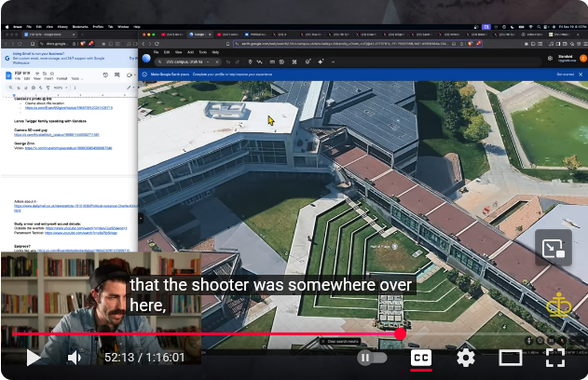The width and height of the screenshot is (588, 380).
Task: Click the Google Earth globe logo
Action: click(x=146, y=59)
